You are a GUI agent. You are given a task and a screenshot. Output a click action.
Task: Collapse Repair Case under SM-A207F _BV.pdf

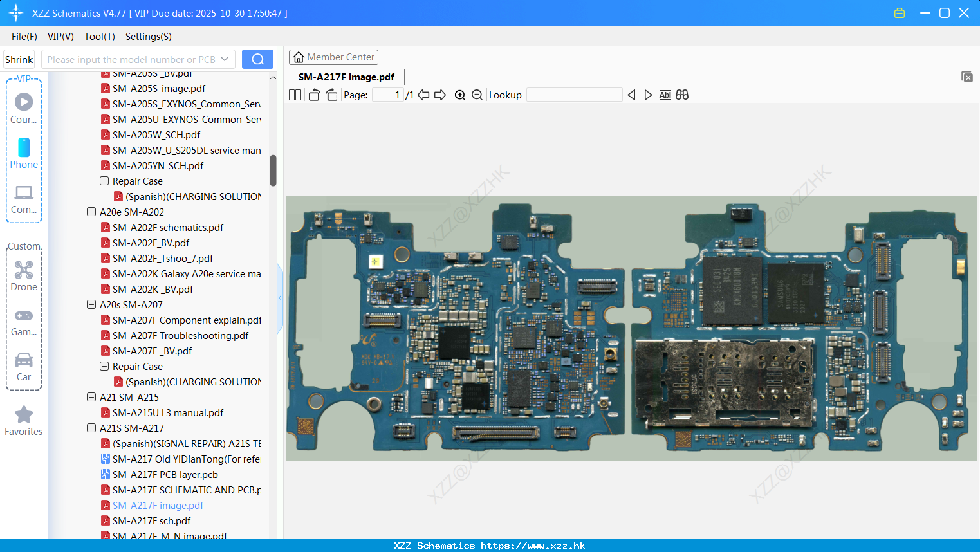(x=104, y=366)
